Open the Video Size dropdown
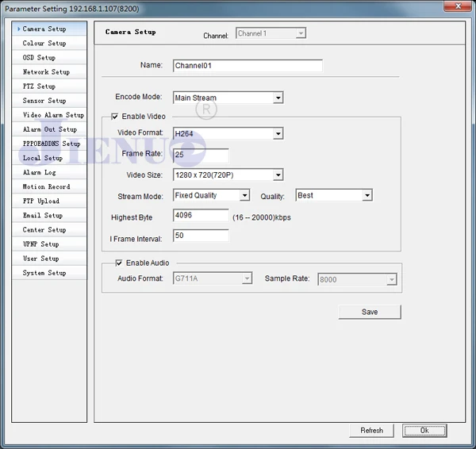 coord(228,175)
